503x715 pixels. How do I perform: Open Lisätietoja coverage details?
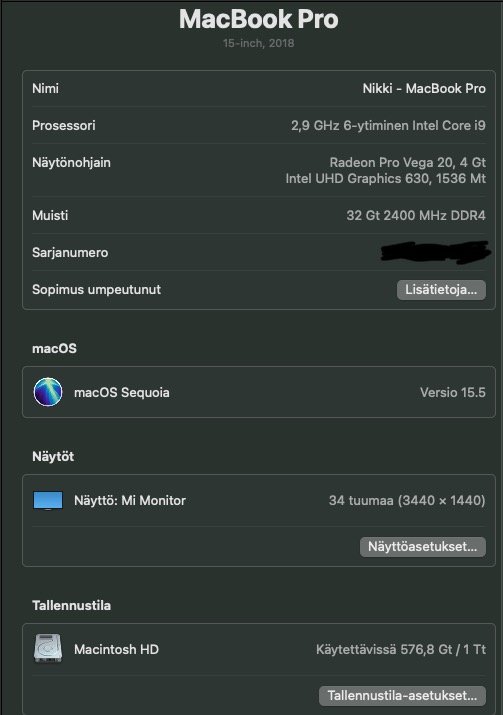(x=441, y=290)
